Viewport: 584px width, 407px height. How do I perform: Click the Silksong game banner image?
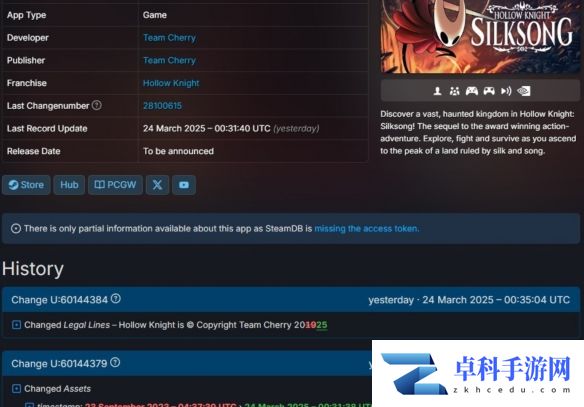tap(480, 36)
